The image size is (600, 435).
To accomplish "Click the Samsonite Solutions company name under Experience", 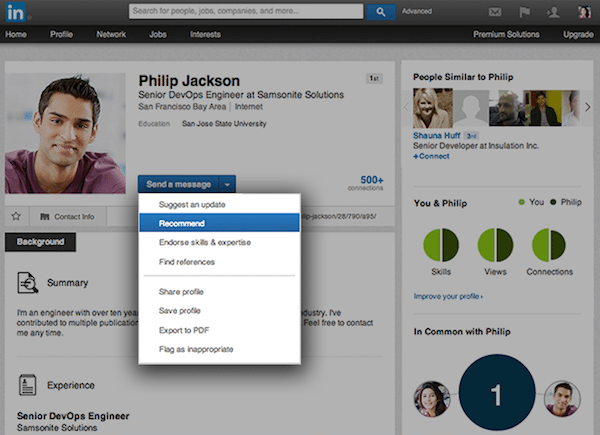I will 57,427.
